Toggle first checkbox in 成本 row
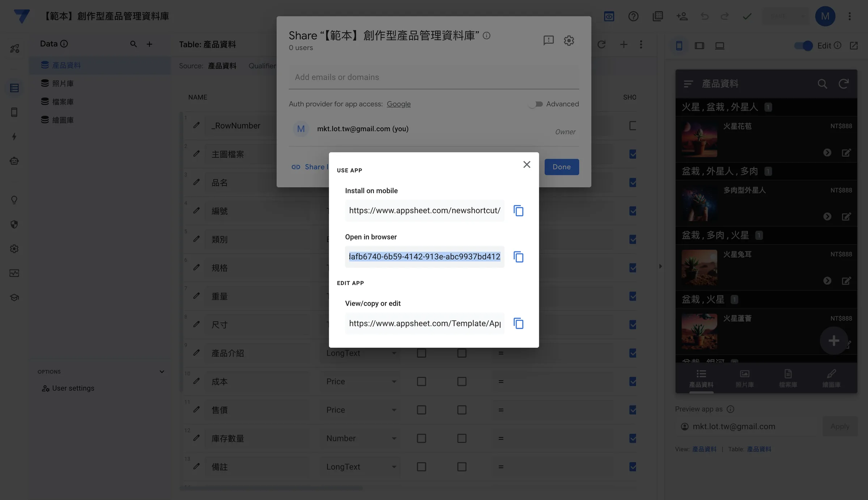The height and width of the screenshot is (500, 868). point(421,381)
